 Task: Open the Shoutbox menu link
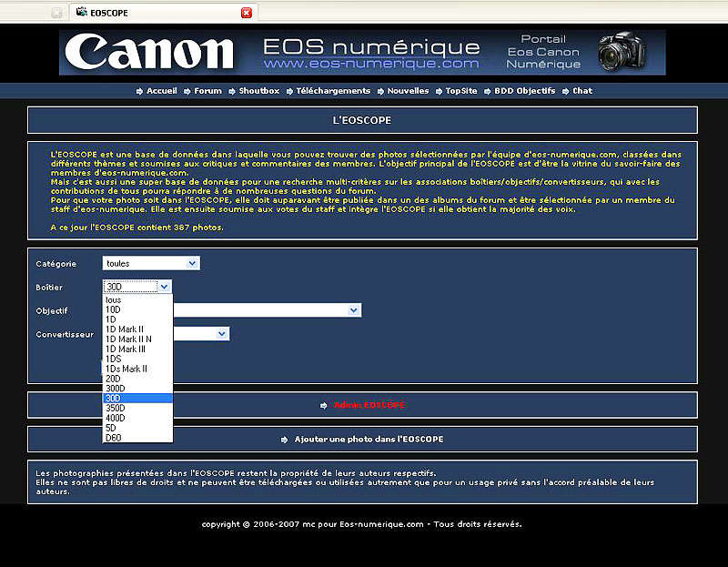(259, 90)
